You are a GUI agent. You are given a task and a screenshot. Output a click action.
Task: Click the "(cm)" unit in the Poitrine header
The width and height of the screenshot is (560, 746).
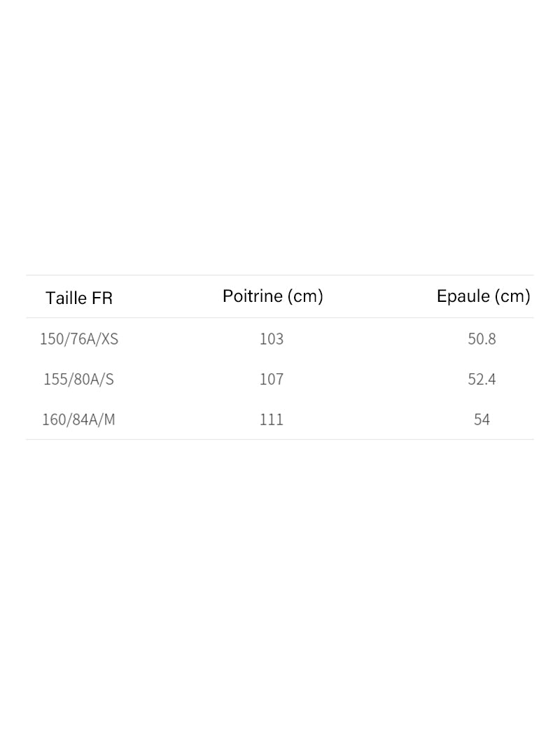pyautogui.click(x=304, y=296)
